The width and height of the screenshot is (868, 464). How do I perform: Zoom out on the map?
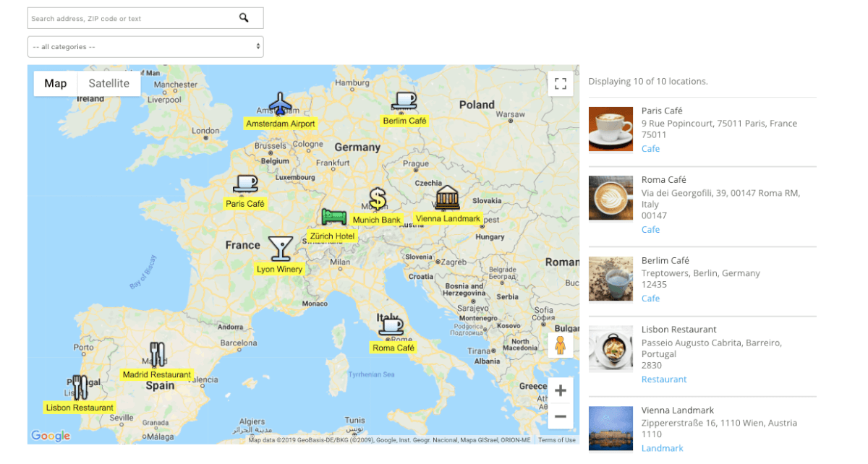(560, 416)
